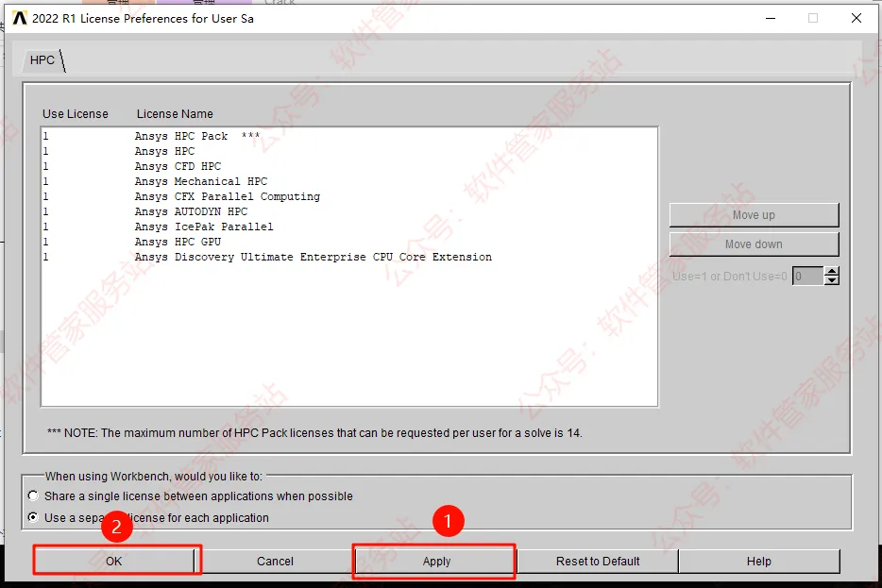Image resolution: width=882 pixels, height=588 pixels.
Task: Maximize the License Preferences window
Action: [x=813, y=19]
